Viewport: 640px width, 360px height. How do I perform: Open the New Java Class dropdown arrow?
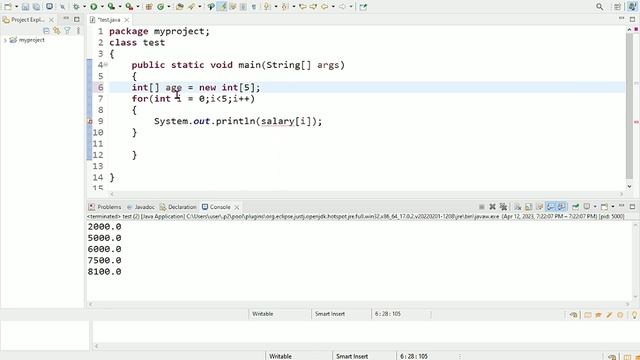[x=169, y=7]
